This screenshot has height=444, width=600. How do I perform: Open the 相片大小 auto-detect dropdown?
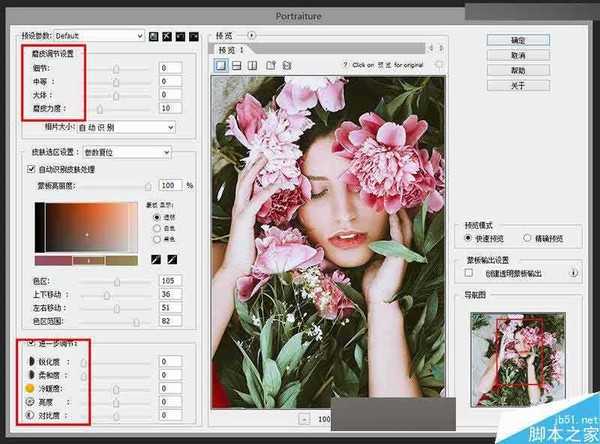[x=127, y=127]
